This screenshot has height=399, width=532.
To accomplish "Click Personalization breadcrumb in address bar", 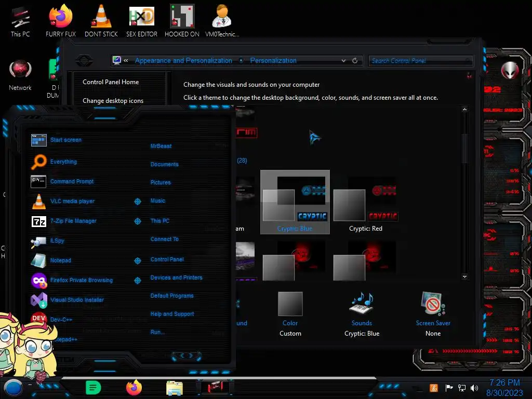I will point(273,61).
